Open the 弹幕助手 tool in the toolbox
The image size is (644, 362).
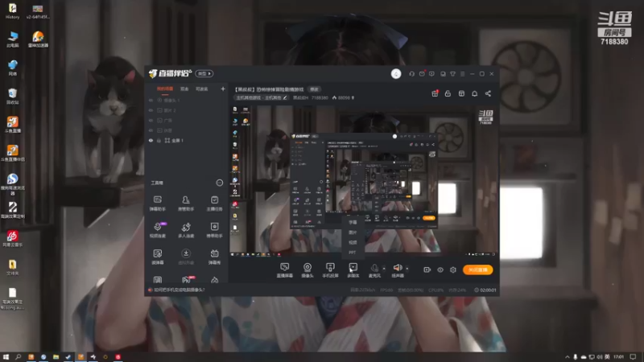pyautogui.click(x=158, y=204)
